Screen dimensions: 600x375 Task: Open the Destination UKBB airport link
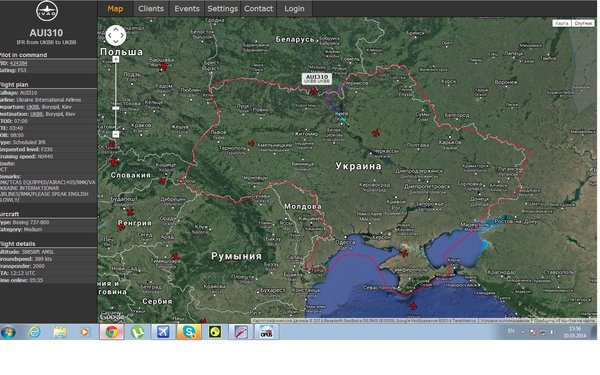(37, 114)
